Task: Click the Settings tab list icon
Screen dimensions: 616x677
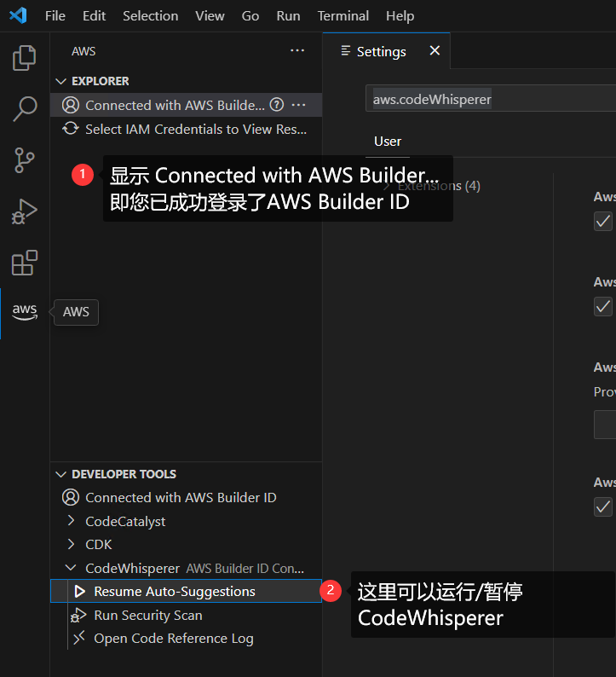Action: click(x=346, y=51)
